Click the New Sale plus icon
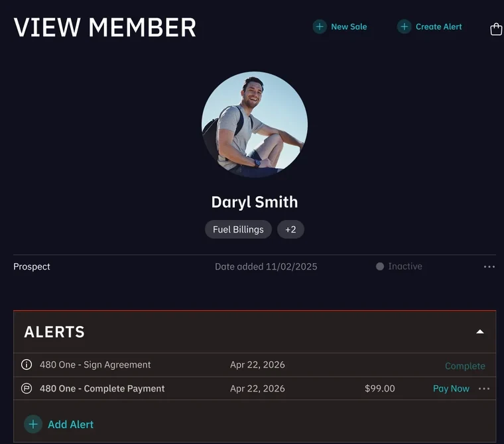 [x=320, y=27]
